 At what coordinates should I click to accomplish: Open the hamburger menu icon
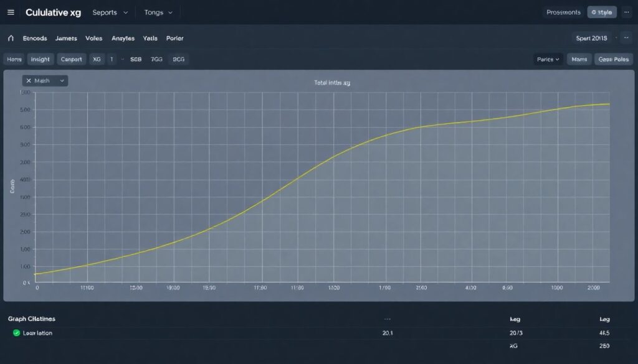tap(11, 12)
